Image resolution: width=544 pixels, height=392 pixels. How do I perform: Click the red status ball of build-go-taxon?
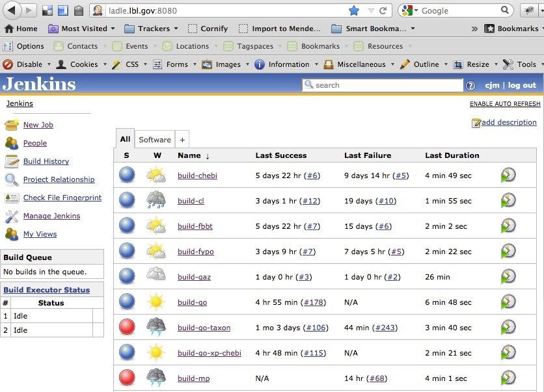127,326
